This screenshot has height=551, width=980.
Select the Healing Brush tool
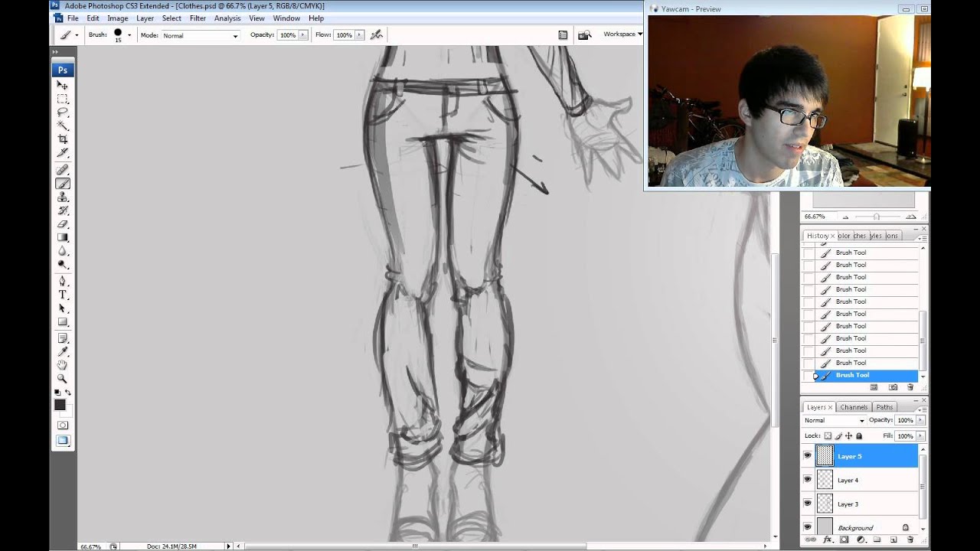click(x=63, y=170)
